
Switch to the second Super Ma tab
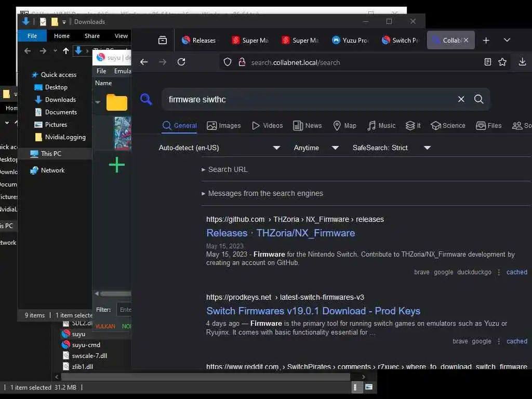tap(300, 41)
